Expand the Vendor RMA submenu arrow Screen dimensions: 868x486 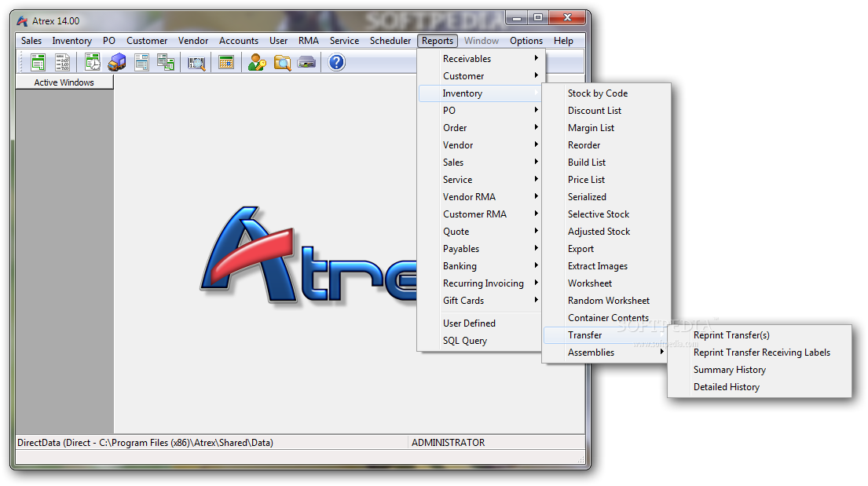pos(536,196)
